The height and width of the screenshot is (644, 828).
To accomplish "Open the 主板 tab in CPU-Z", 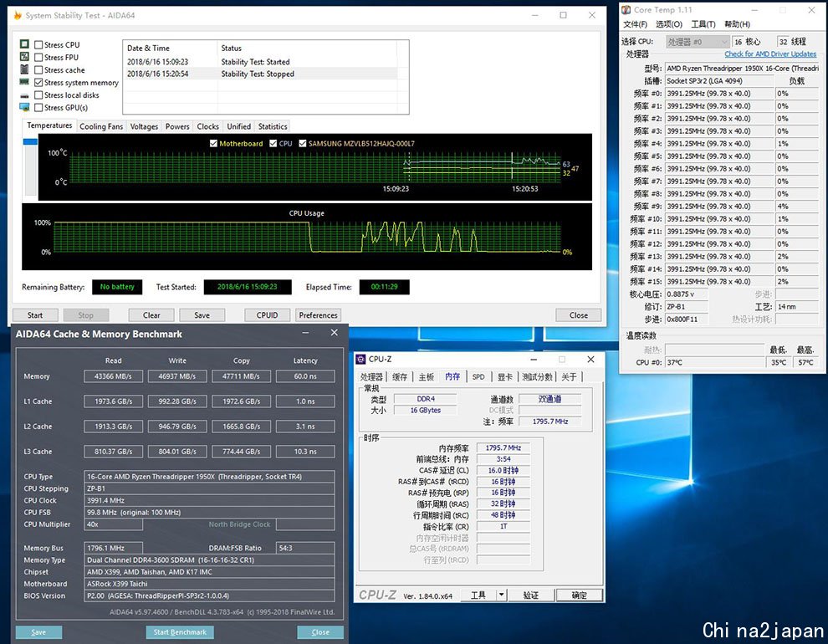I will pyautogui.click(x=427, y=377).
